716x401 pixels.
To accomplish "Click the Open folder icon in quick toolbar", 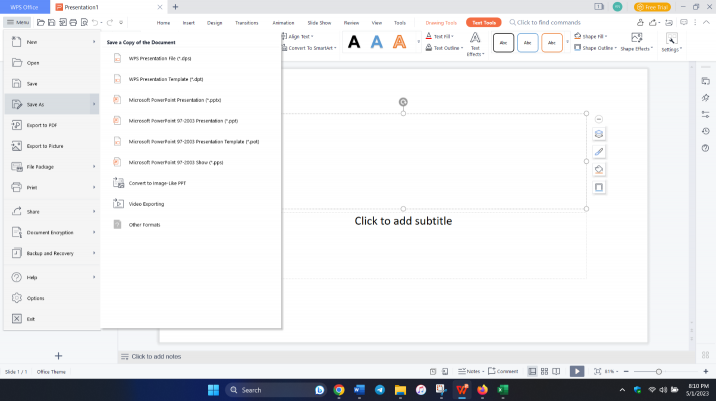I will tap(41, 22).
